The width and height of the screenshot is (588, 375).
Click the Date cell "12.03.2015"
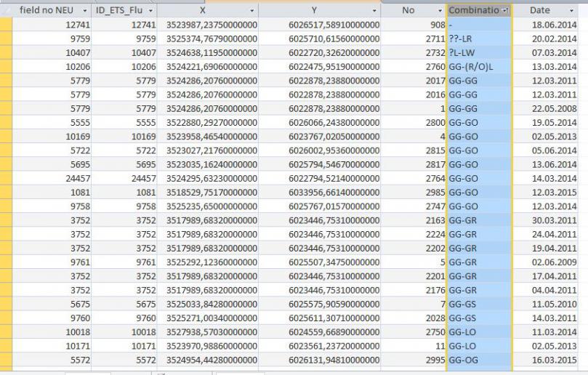[x=546, y=193]
